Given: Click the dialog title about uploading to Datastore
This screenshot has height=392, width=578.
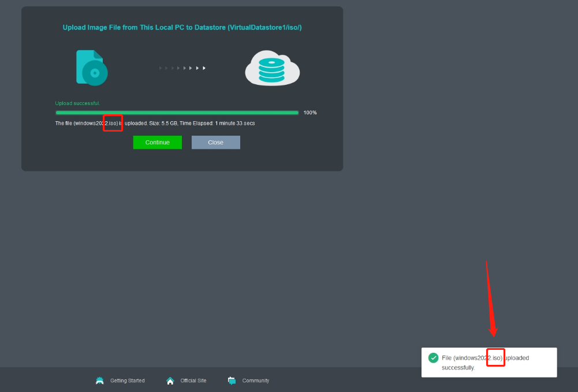Looking at the screenshot, I should pyautogui.click(x=182, y=27).
